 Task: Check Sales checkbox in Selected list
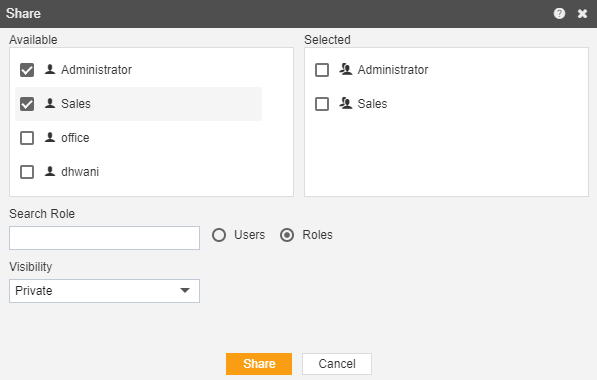(x=322, y=104)
